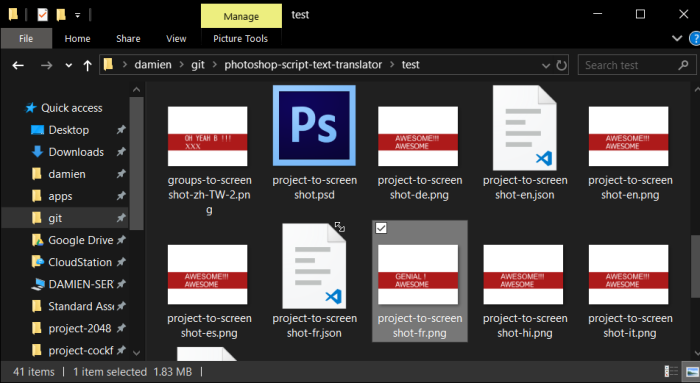Unpin the Desktop pin icon
700x383 pixels.
[x=121, y=129]
